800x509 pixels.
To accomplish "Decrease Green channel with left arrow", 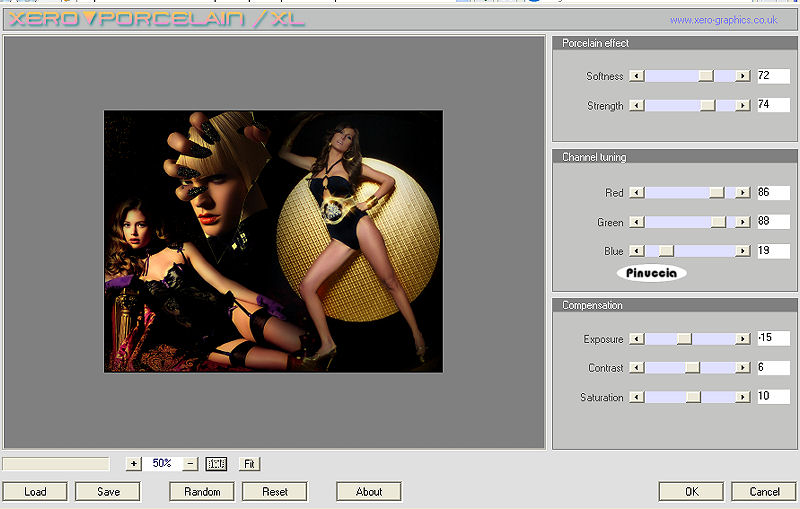I will pos(636,222).
